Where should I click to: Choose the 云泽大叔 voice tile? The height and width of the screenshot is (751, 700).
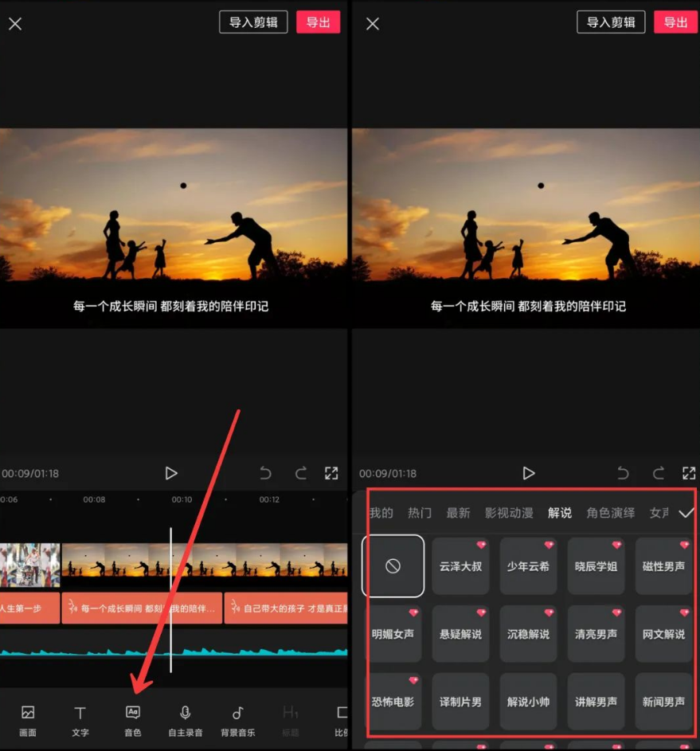[x=460, y=566]
